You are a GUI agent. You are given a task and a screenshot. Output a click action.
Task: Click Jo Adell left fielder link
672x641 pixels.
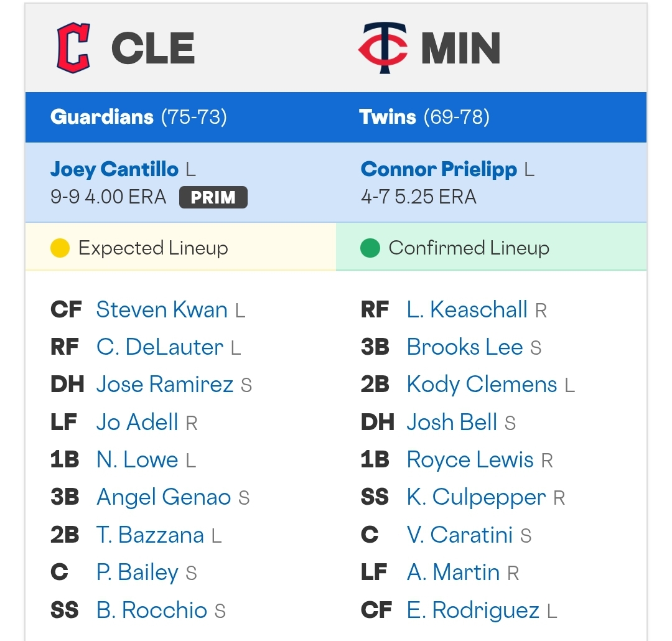click(137, 422)
